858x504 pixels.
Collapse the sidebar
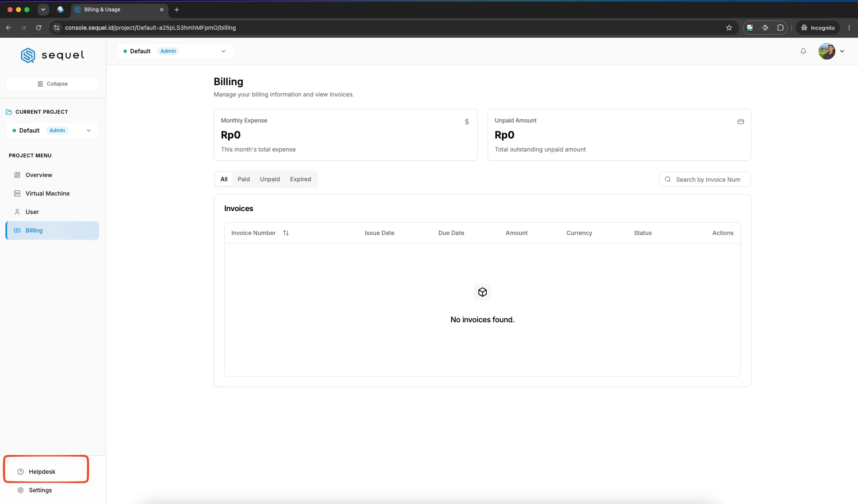pos(52,84)
